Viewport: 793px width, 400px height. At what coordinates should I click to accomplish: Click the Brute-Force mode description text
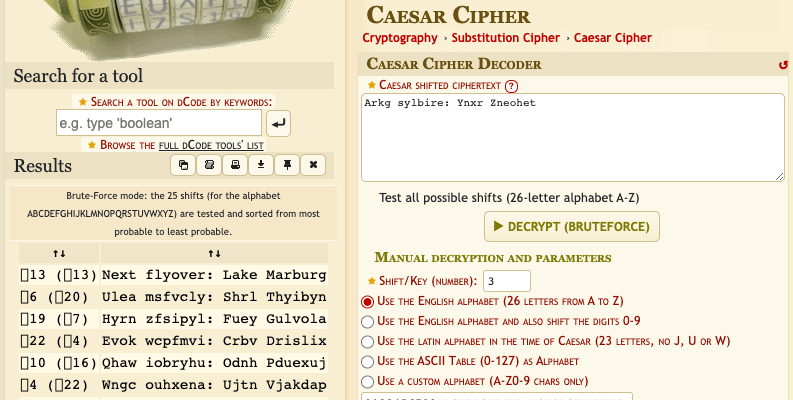click(173, 213)
